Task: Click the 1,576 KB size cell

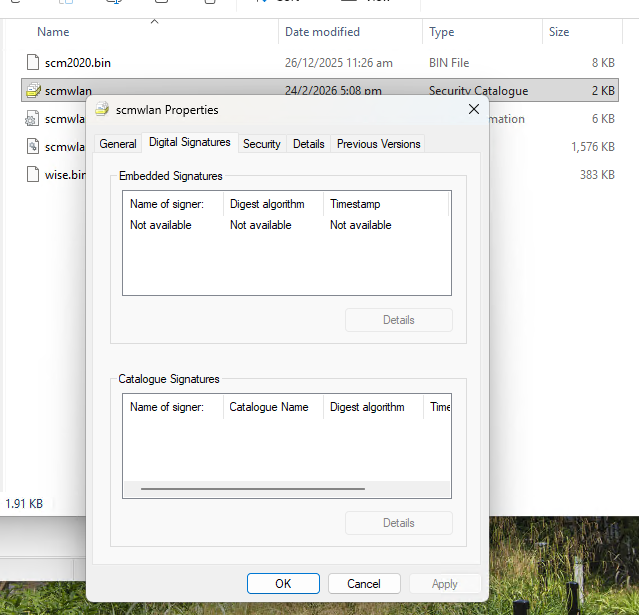Action: pos(593,147)
